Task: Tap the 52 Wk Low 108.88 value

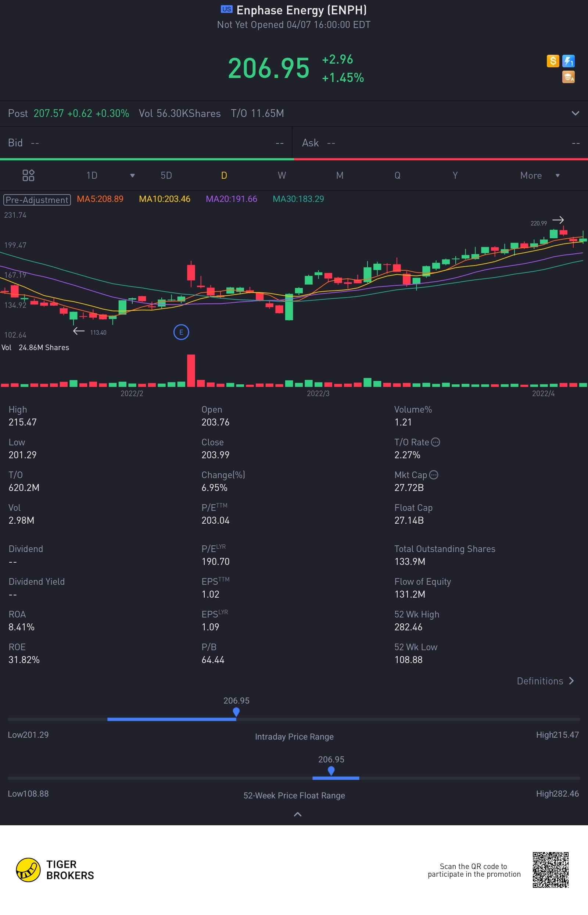Action: (x=408, y=659)
